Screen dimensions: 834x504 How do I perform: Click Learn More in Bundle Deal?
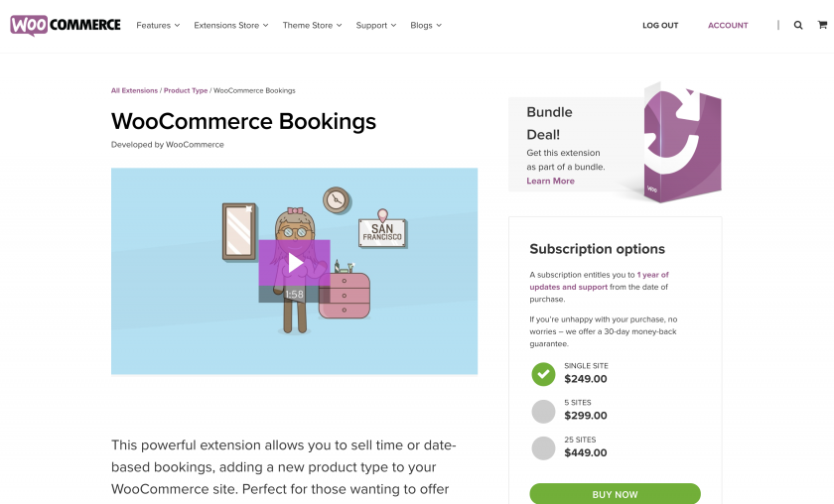pos(550,181)
